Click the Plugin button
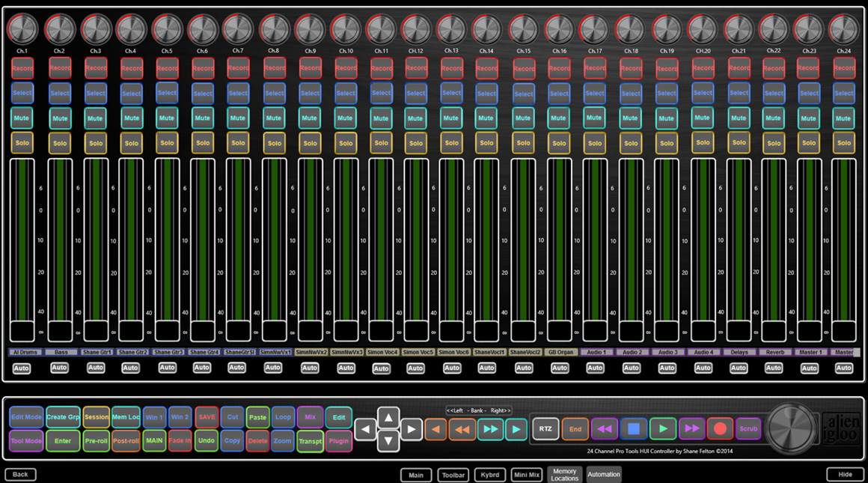Viewport: 868px width, 483px height. (339, 442)
